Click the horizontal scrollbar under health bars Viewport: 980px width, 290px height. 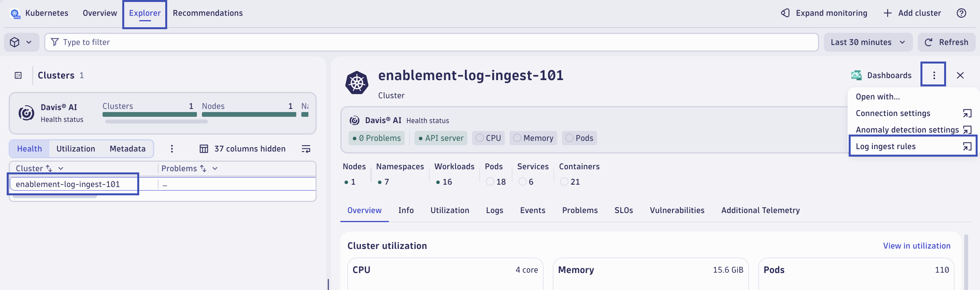(x=156, y=122)
